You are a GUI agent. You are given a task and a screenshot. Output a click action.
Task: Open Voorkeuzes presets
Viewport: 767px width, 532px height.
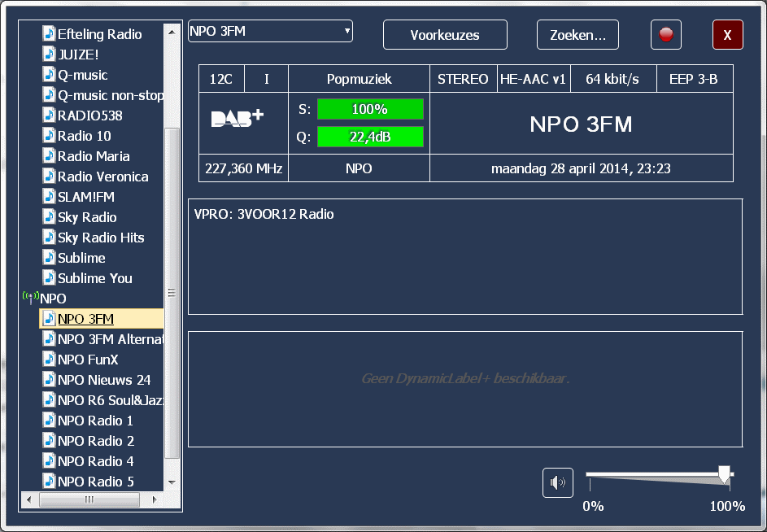tap(445, 35)
